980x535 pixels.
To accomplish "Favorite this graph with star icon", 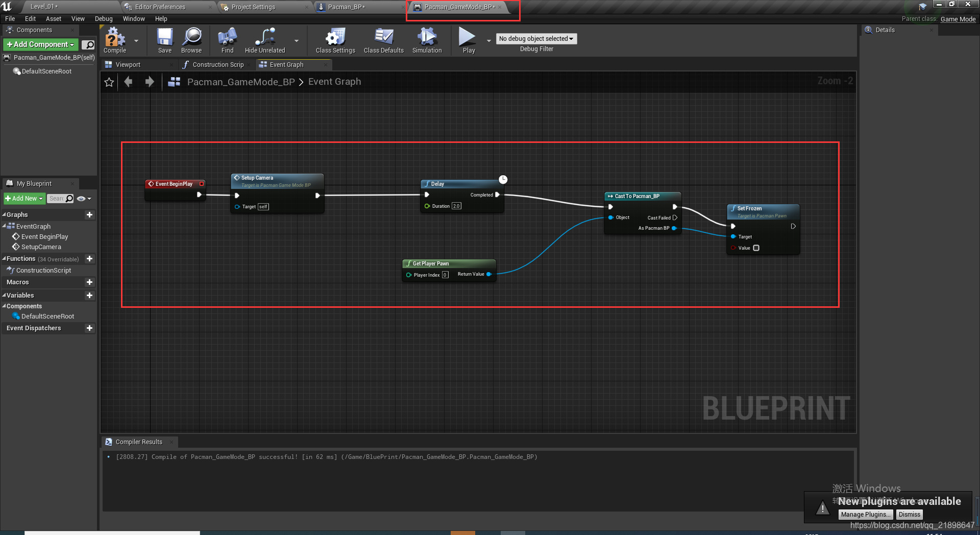I will point(109,82).
